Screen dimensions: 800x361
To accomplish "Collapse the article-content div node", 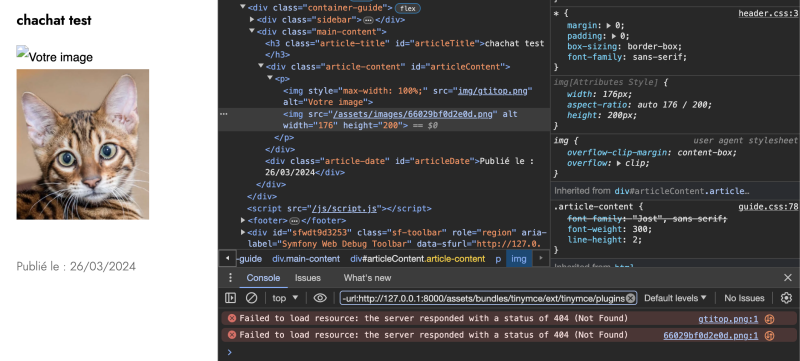I will (x=261, y=66).
